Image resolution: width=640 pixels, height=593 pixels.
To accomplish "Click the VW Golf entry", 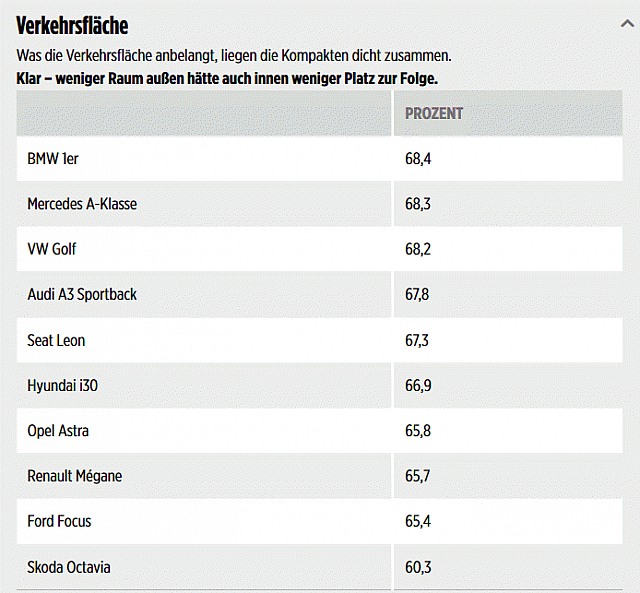I will (x=52, y=249).
